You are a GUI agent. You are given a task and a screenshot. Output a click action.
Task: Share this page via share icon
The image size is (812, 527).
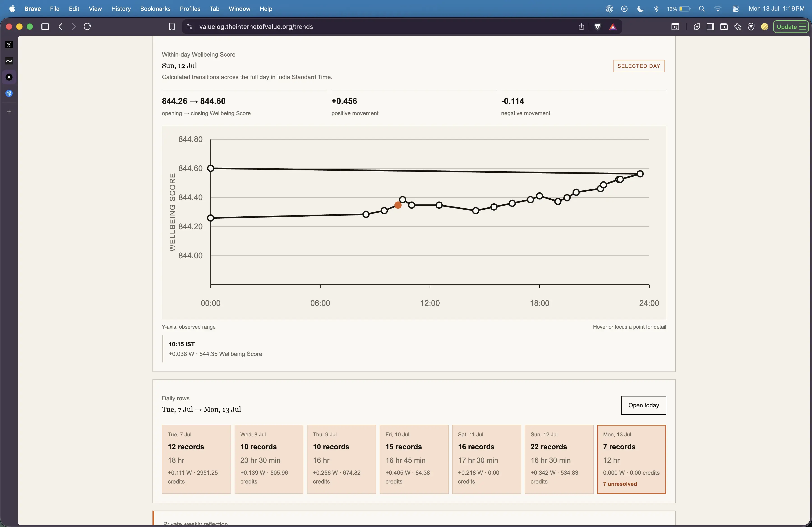(581, 27)
